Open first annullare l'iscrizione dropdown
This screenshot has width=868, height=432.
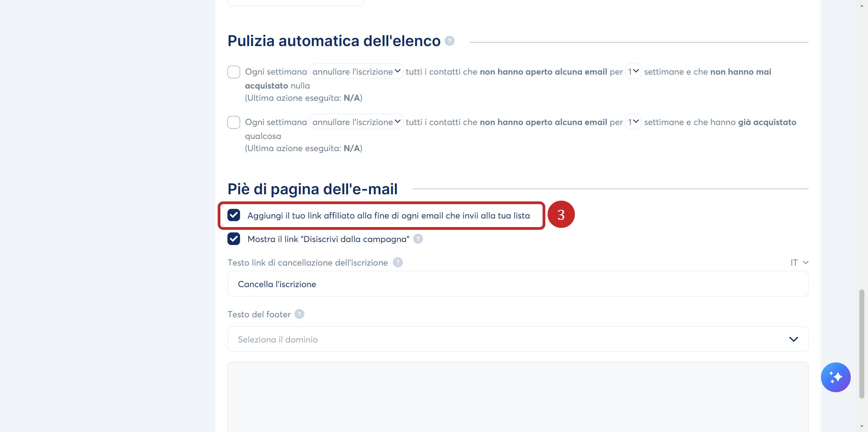[x=356, y=71]
